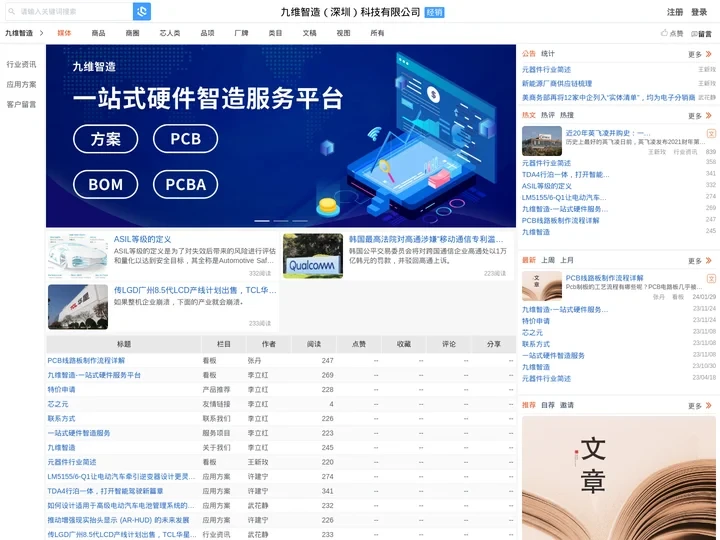Sort table by 标题 column header
Image resolution: width=720 pixels, height=540 pixels.
click(124, 344)
